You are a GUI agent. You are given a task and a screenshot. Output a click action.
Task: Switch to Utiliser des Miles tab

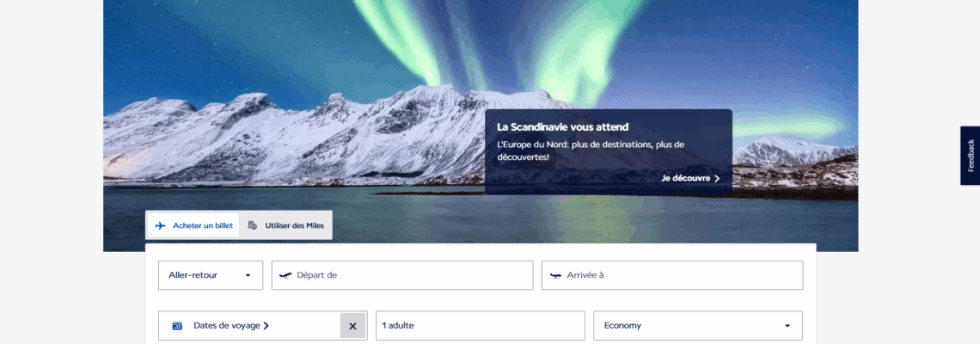pyautogui.click(x=285, y=225)
